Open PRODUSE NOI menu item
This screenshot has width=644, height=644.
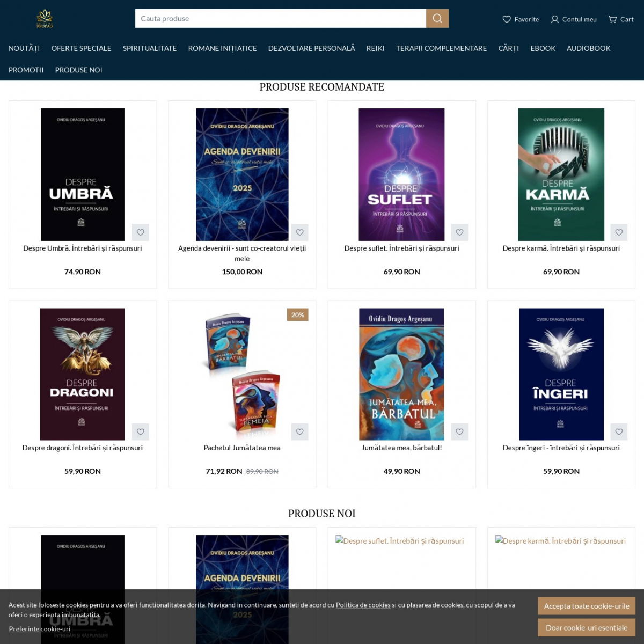tap(79, 70)
